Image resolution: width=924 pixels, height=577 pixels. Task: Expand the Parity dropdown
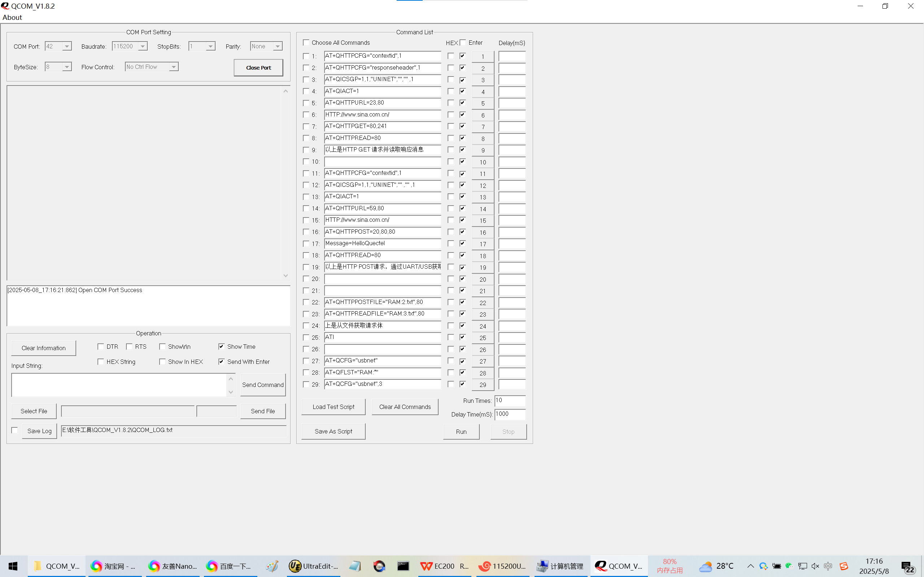(x=278, y=46)
